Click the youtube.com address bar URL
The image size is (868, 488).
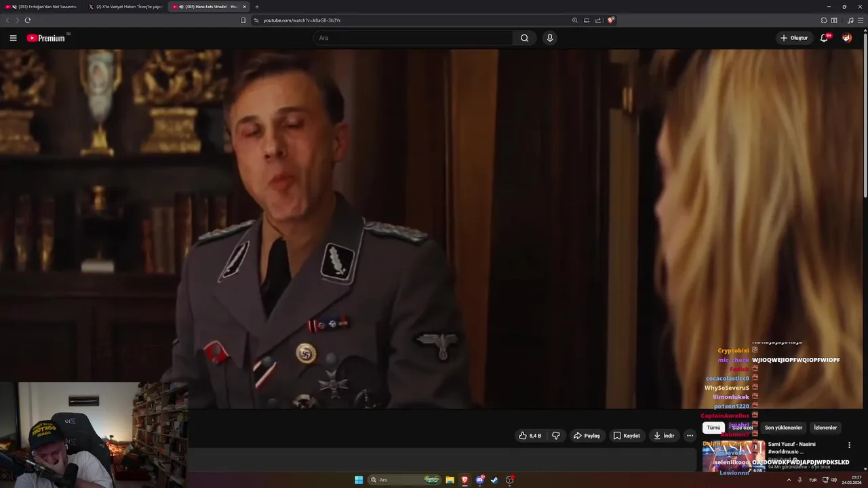pos(302,20)
